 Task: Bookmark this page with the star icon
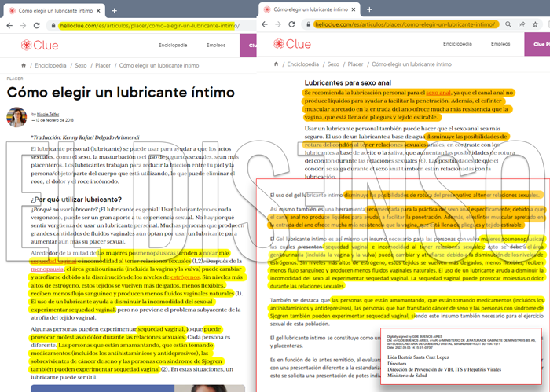pyautogui.click(x=535, y=24)
